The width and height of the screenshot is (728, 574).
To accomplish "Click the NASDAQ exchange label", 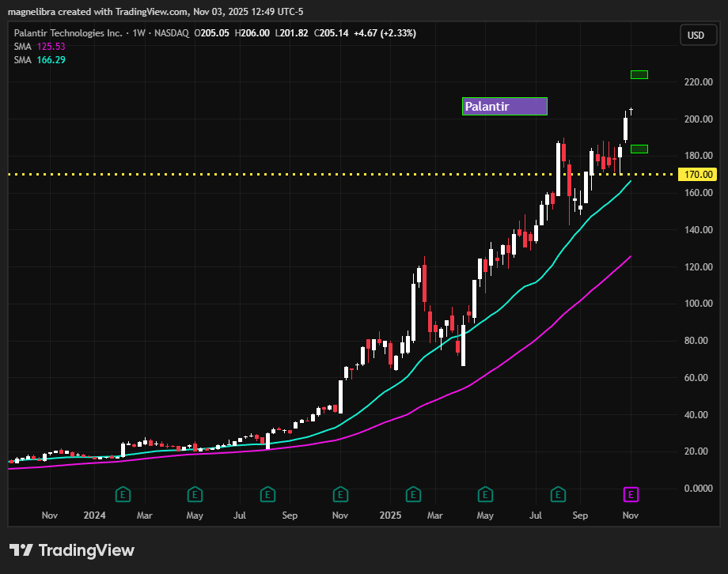I will [x=172, y=33].
